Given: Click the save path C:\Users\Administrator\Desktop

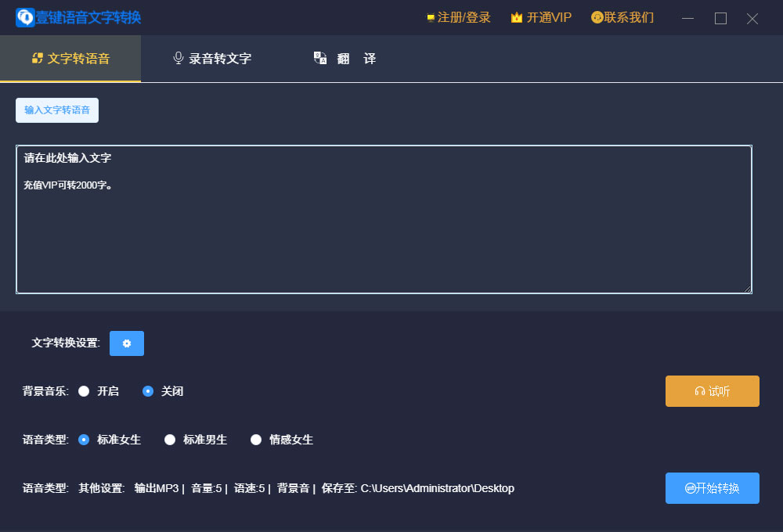Looking at the screenshot, I should click(437, 488).
